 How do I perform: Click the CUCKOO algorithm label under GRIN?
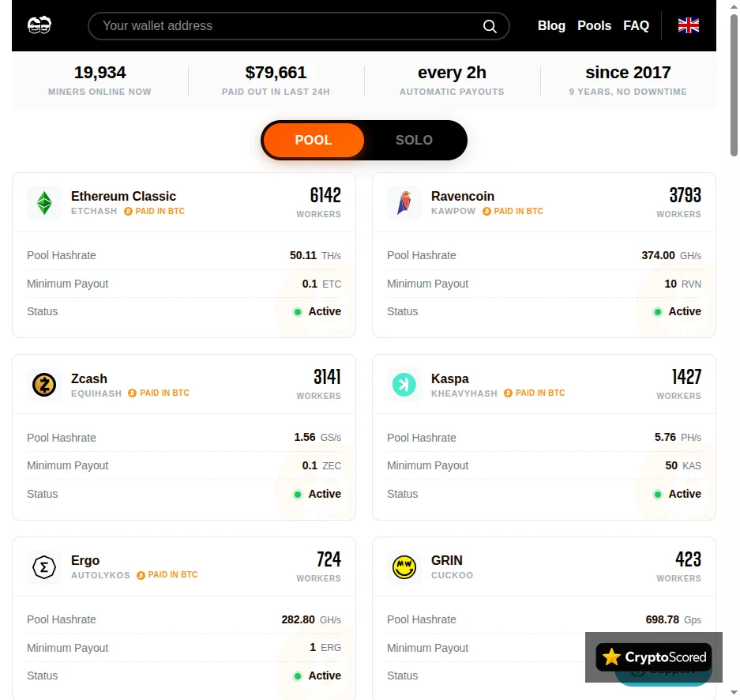pos(452,575)
